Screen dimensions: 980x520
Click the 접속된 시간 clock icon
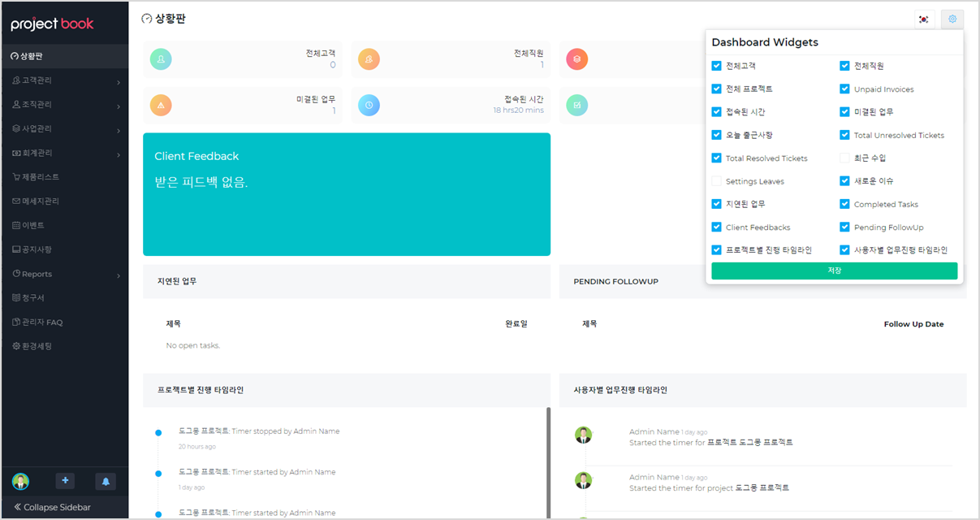coord(369,105)
